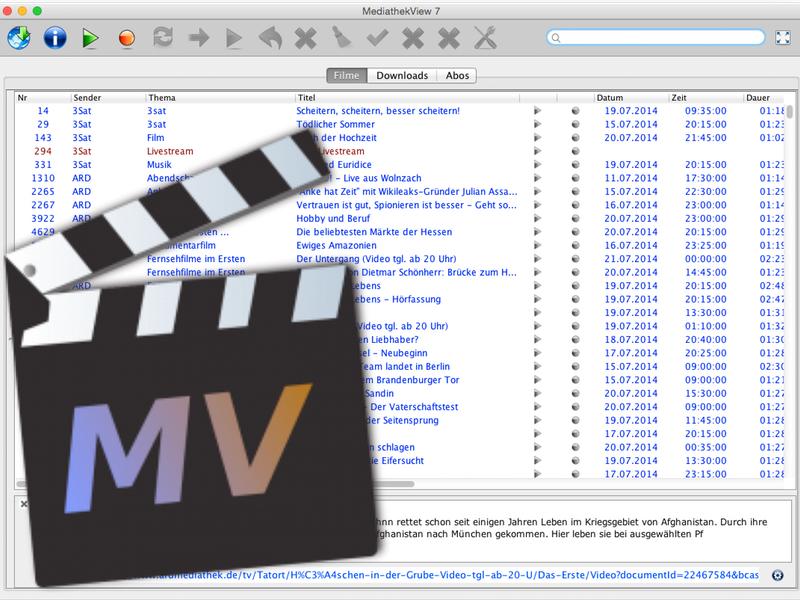800x600 pixels.
Task: Click the globe download film list icon
Action: (19, 38)
